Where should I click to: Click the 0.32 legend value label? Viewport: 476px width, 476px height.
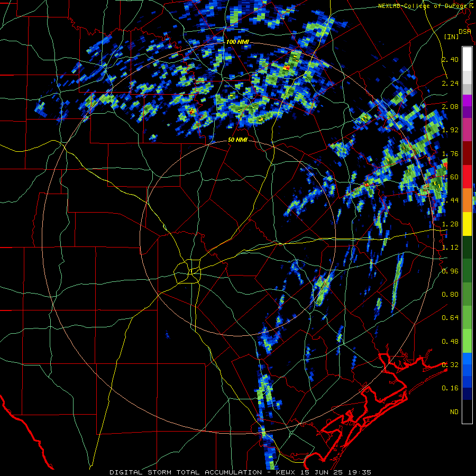(450, 365)
